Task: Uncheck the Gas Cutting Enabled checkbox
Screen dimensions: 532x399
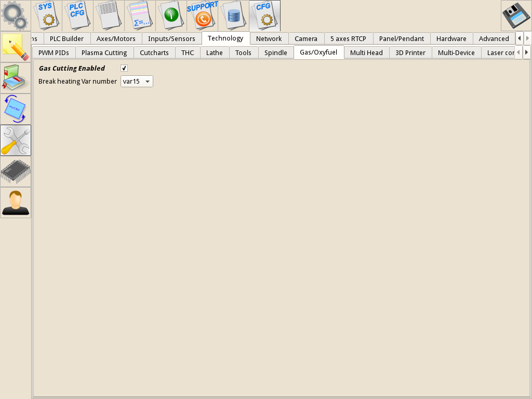Action: coord(124,68)
